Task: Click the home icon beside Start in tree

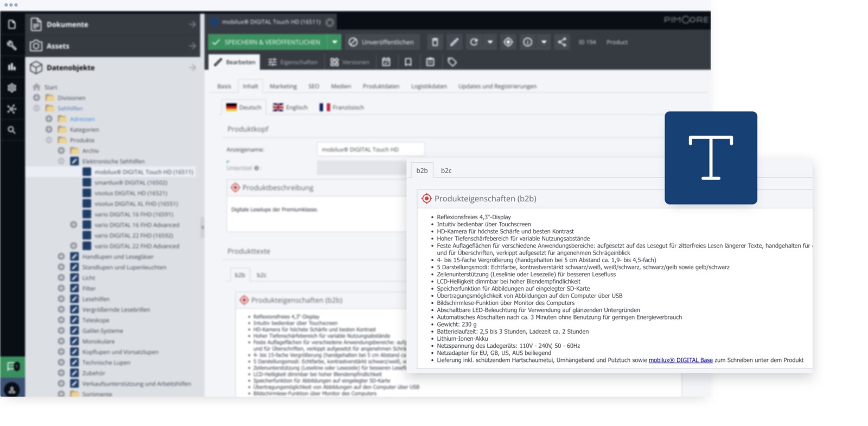Action: point(36,87)
